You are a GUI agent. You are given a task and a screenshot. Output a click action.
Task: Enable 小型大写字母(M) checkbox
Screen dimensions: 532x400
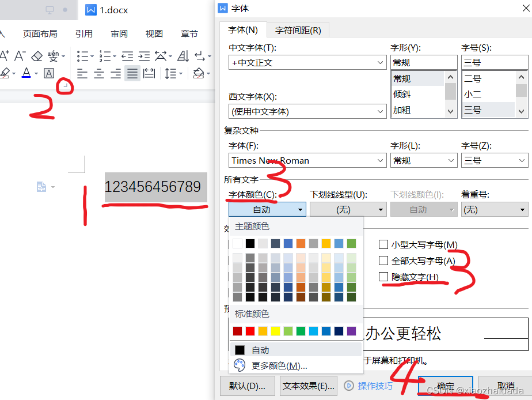coord(383,244)
